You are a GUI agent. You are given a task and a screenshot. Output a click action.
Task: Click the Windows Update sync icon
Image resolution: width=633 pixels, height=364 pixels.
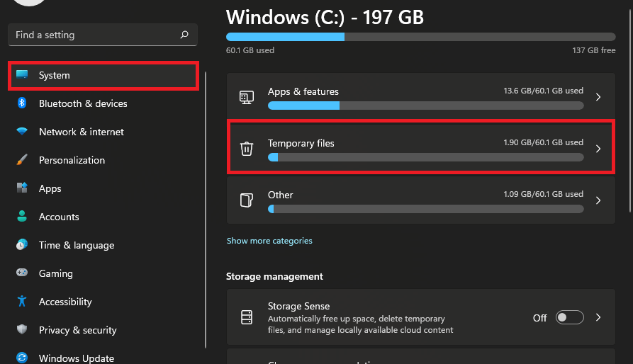click(22, 358)
